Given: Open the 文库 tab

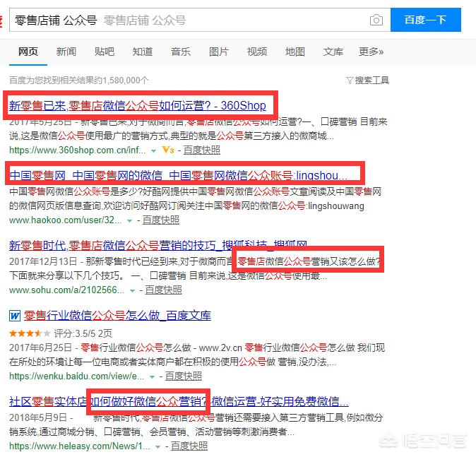Looking at the screenshot, I should (x=333, y=52).
